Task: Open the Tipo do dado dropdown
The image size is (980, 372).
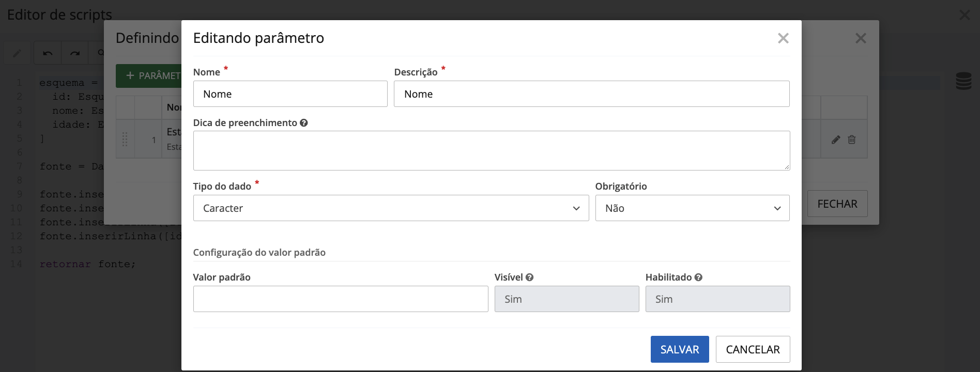Action: (x=391, y=208)
